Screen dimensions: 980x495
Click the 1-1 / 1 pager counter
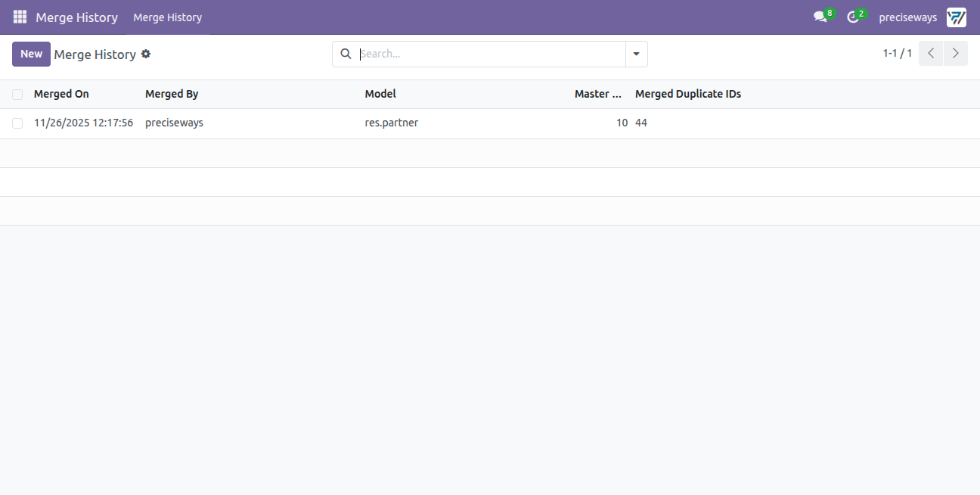click(898, 54)
